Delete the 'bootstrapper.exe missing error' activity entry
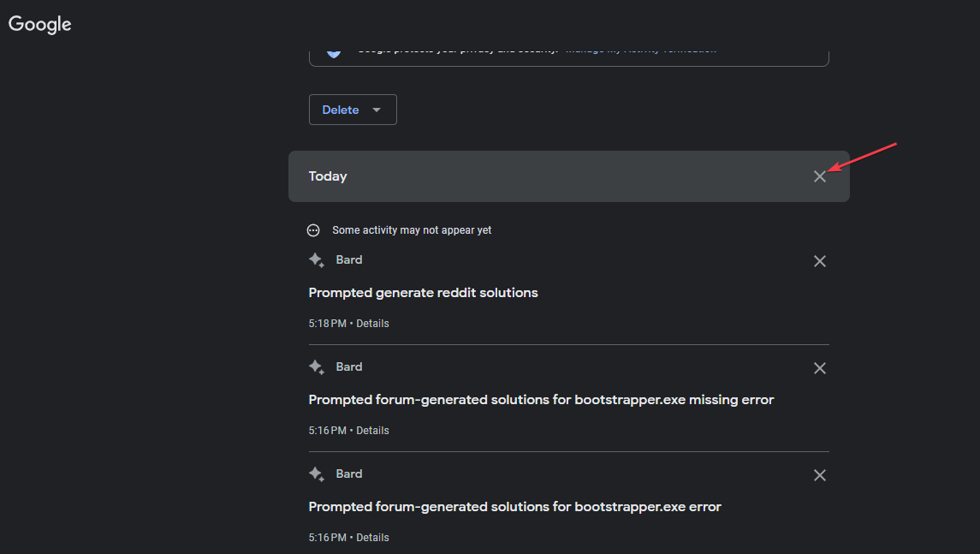Screen dimensions: 980x554 (x=819, y=368)
